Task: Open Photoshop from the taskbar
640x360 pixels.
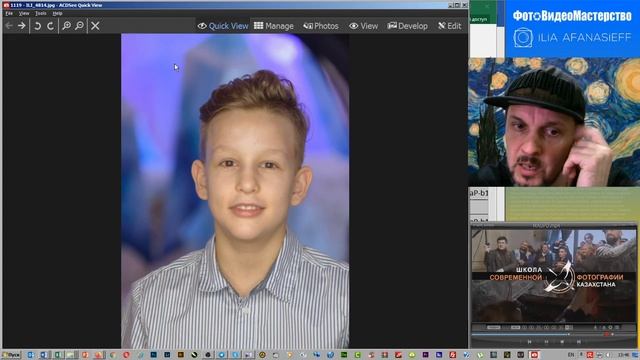Action: point(153,355)
